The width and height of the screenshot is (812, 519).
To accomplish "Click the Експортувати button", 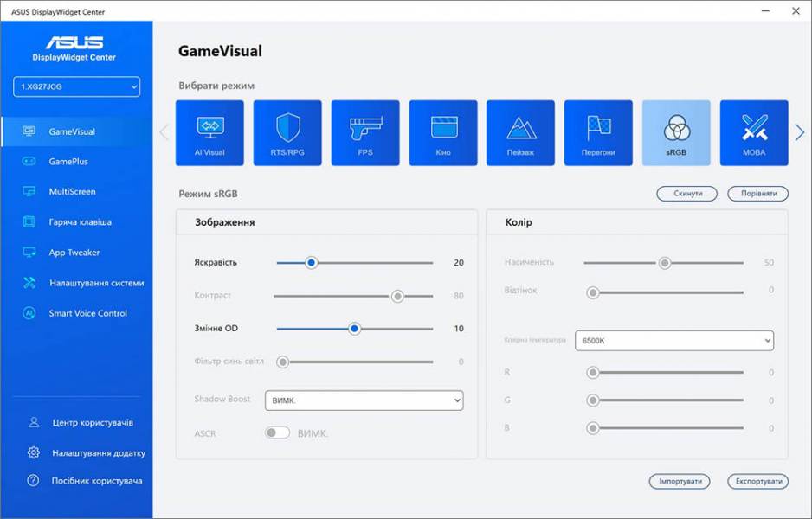I will [758, 481].
